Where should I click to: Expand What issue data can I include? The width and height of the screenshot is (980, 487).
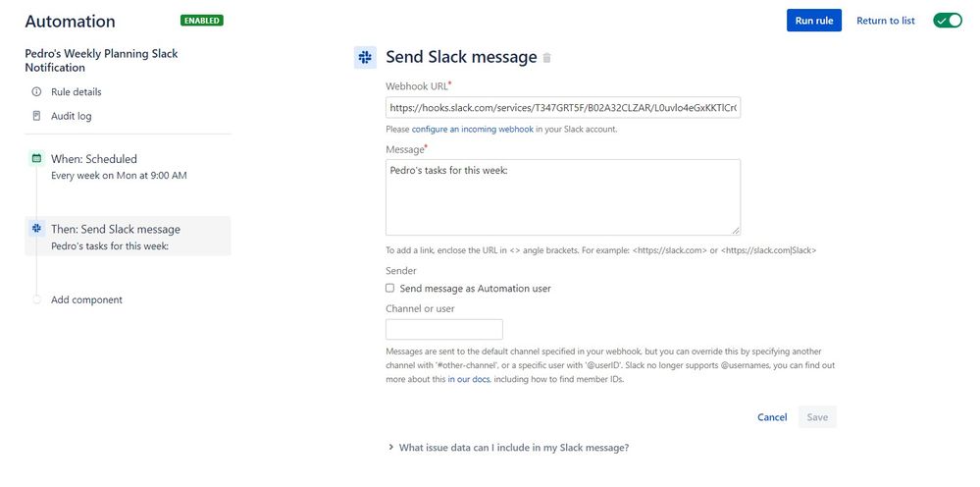point(513,448)
